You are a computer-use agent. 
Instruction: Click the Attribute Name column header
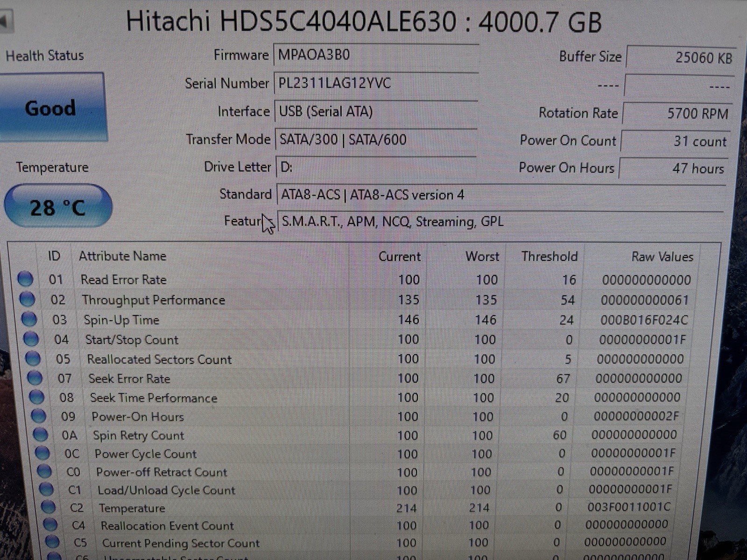point(122,256)
